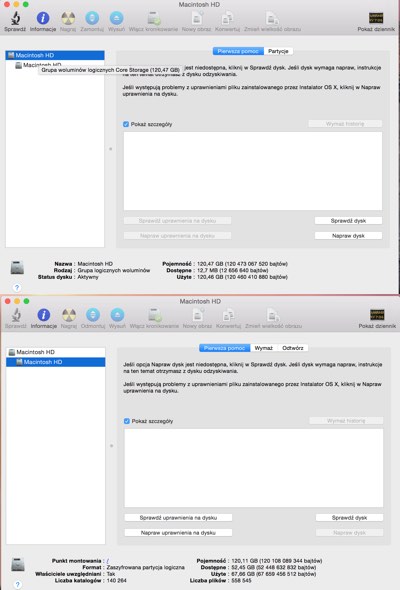Screen dimensions: 400x590
Task: Click Zmień wielkość obrazu in top window
Action: (x=272, y=18)
